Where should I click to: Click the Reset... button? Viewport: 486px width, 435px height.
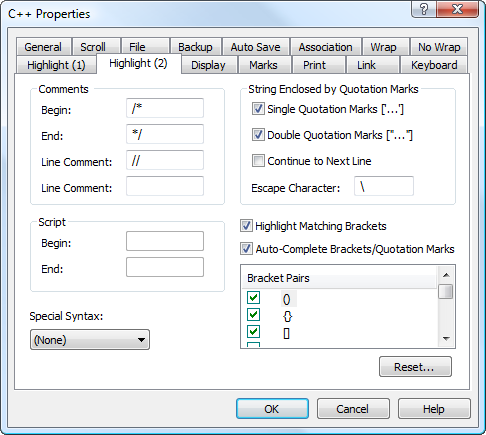coord(415,367)
